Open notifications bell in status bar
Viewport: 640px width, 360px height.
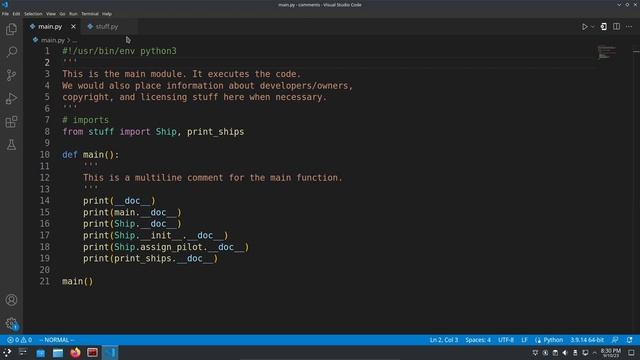[x=630, y=340]
